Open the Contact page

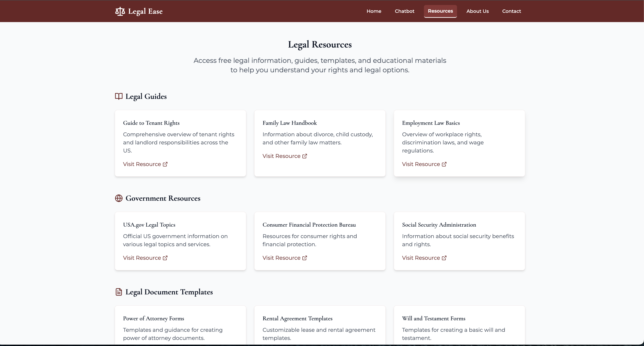(511, 11)
